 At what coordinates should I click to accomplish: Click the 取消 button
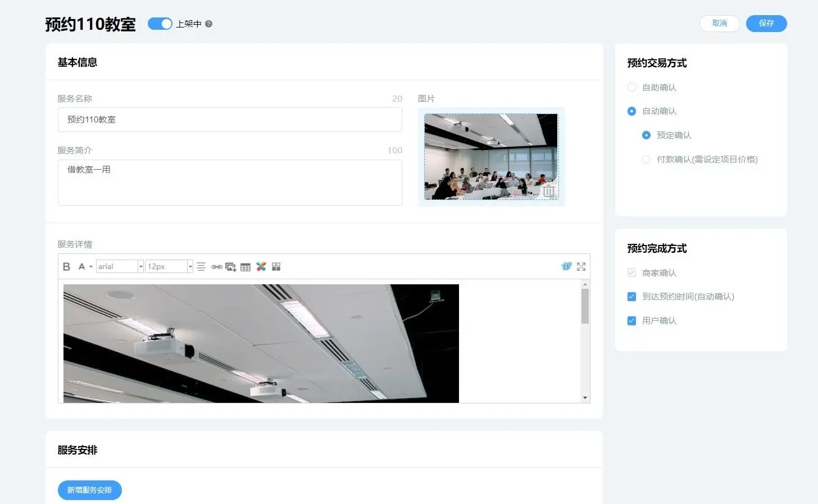[x=719, y=24]
